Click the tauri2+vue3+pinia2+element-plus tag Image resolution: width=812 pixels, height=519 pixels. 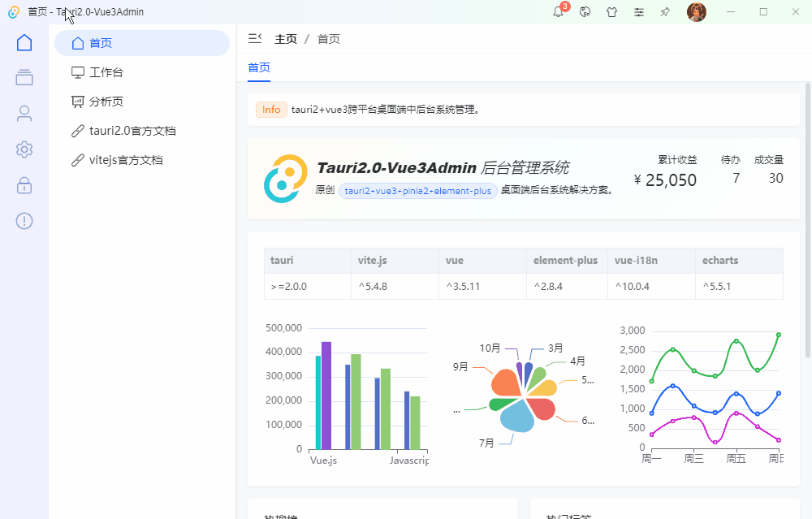click(417, 191)
